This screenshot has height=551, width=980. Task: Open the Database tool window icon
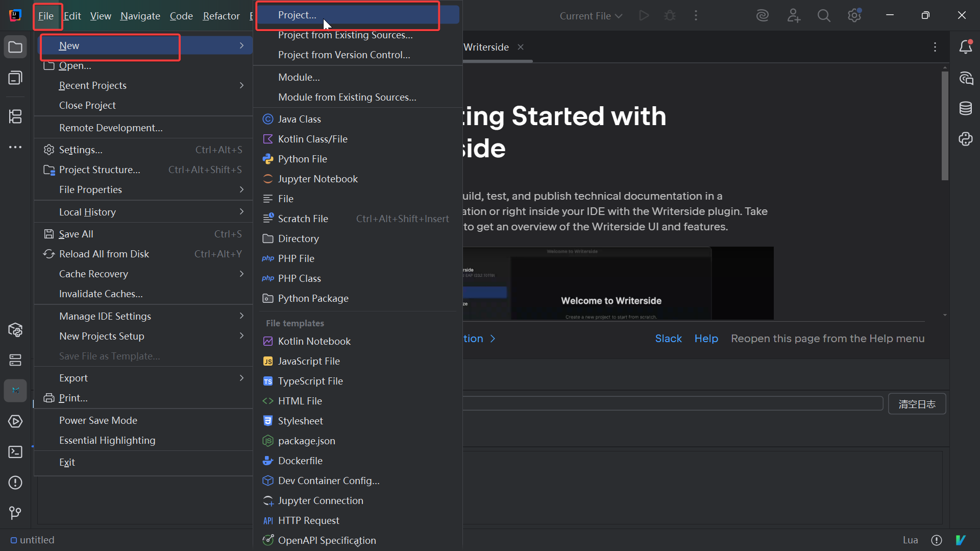pos(965,108)
